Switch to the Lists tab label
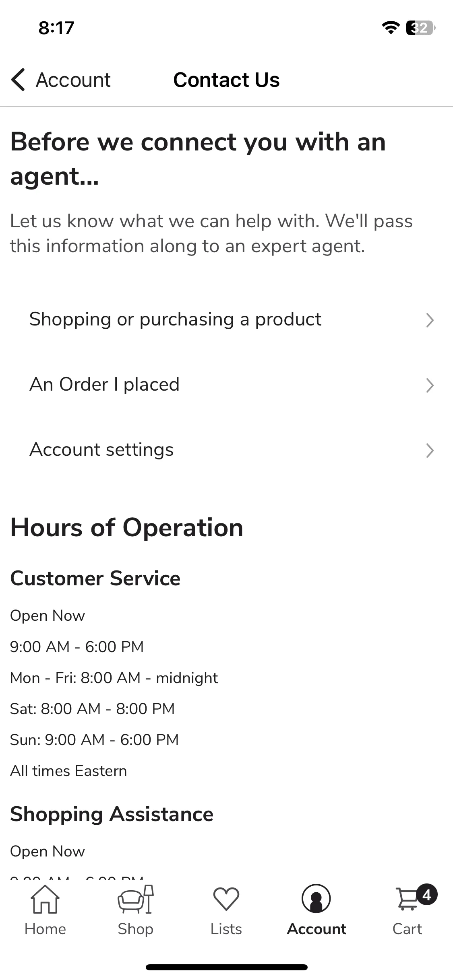 [226, 929]
